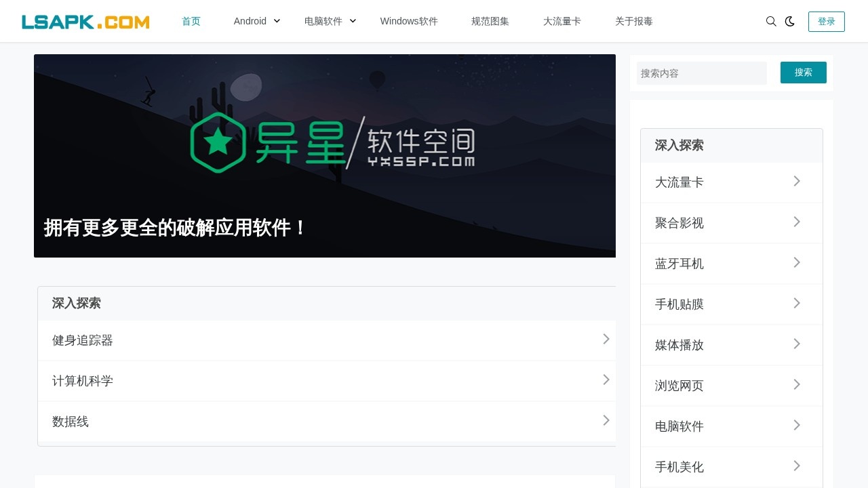Image resolution: width=868 pixels, height=488 pixels.
Task: Click the 搜索 search button
Action: coord(804,73)
